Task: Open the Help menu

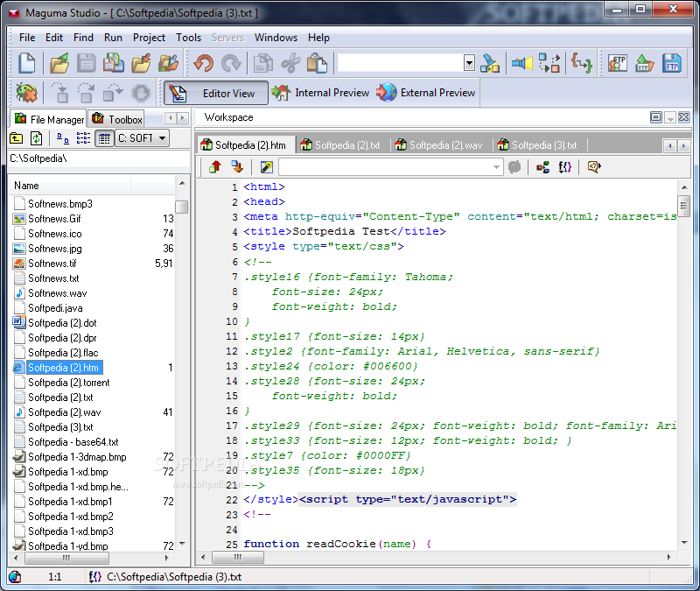Action: [318, 38]
